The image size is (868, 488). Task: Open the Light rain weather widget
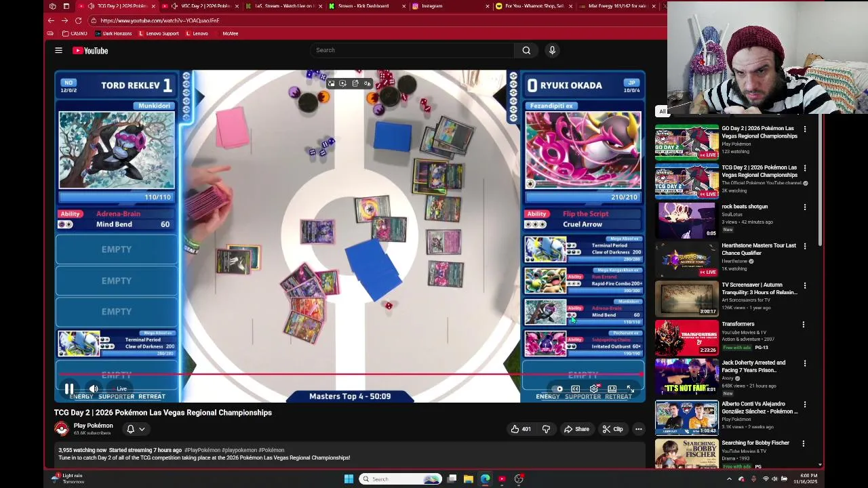pyautogui.click(x=68, y=479)
